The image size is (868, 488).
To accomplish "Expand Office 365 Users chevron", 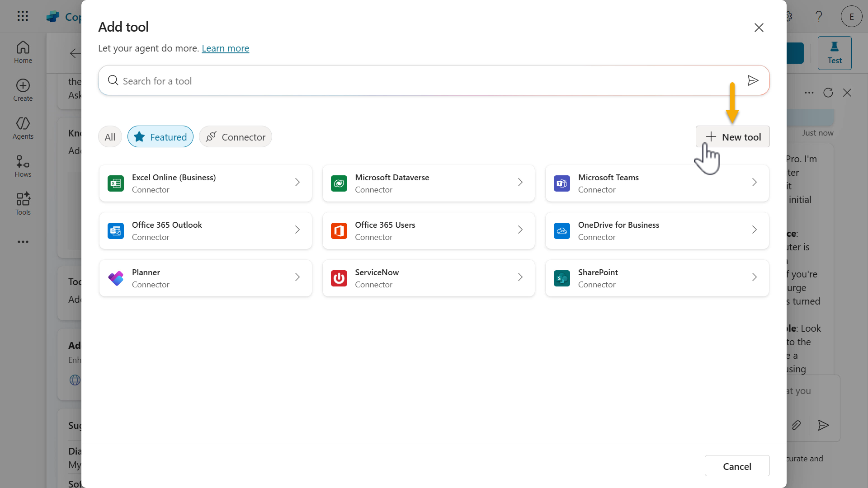I will pos(520,230).
